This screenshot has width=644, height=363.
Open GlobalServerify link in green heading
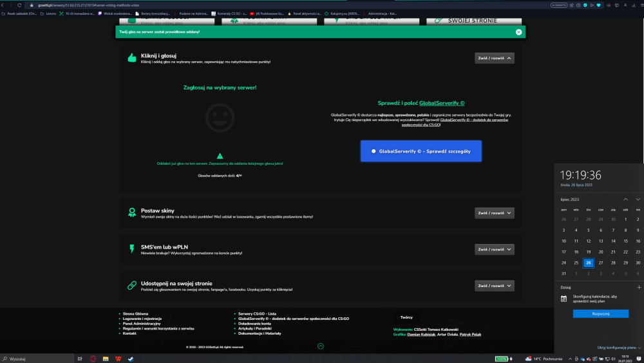click(x=442, y=103)
